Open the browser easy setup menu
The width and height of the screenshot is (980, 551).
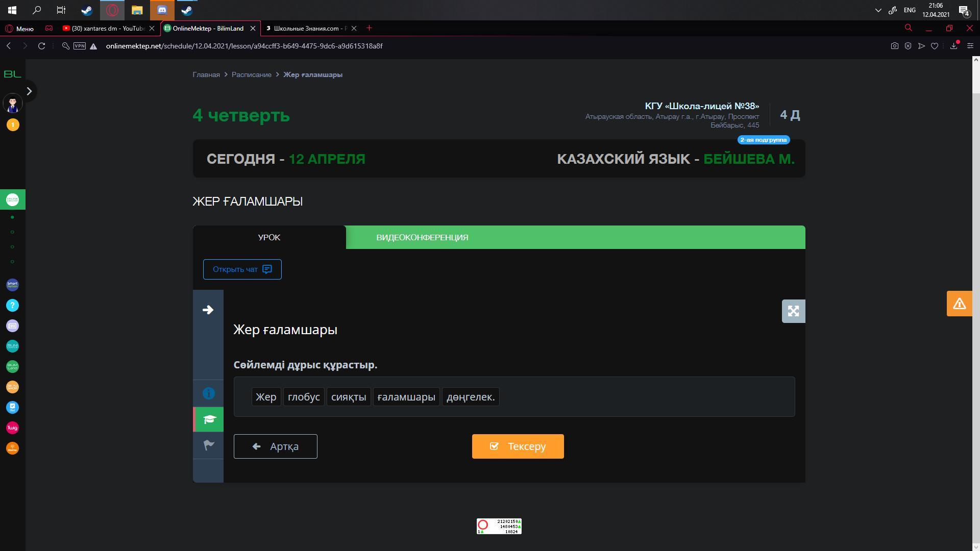coord(970,46)
